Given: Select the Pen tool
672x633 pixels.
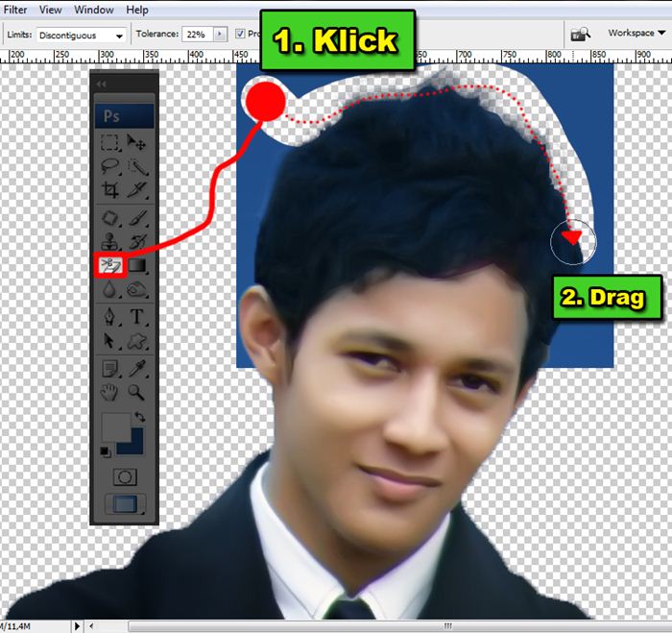Looking at the screenshot, I should pyautogui.click(x=109, y=317).
